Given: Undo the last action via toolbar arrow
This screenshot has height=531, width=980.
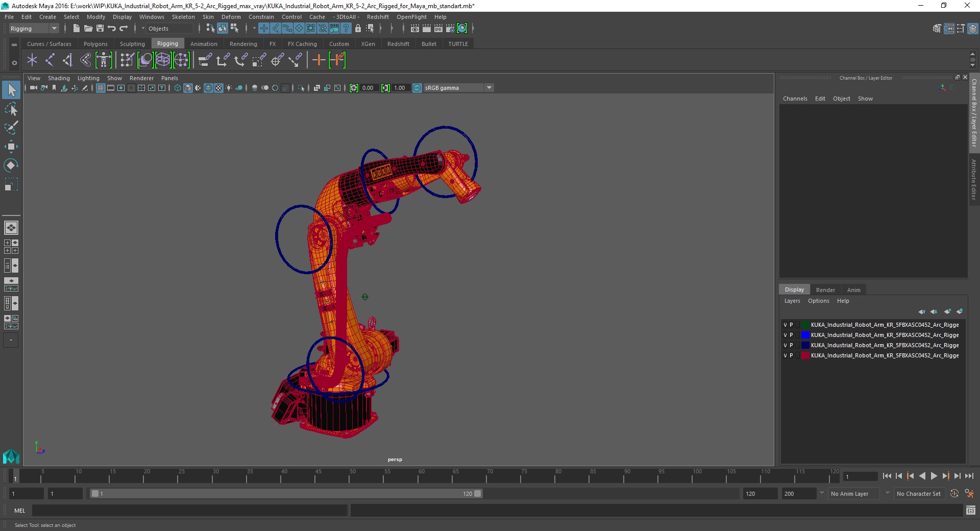Looking at the screenshot, I should click(x=112, y=29).
